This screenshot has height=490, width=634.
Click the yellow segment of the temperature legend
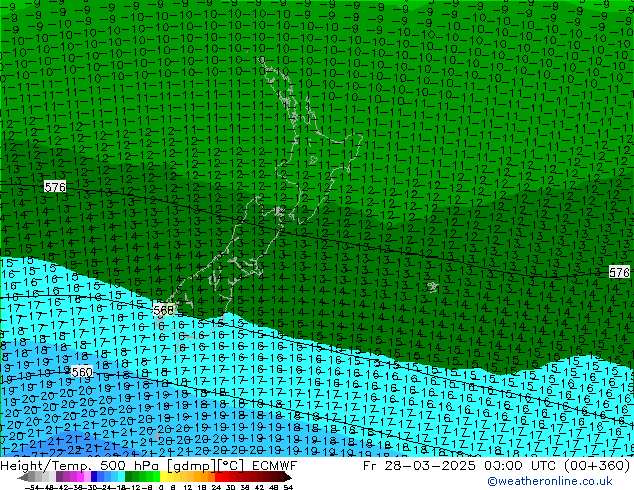click(x=163, y=477)
